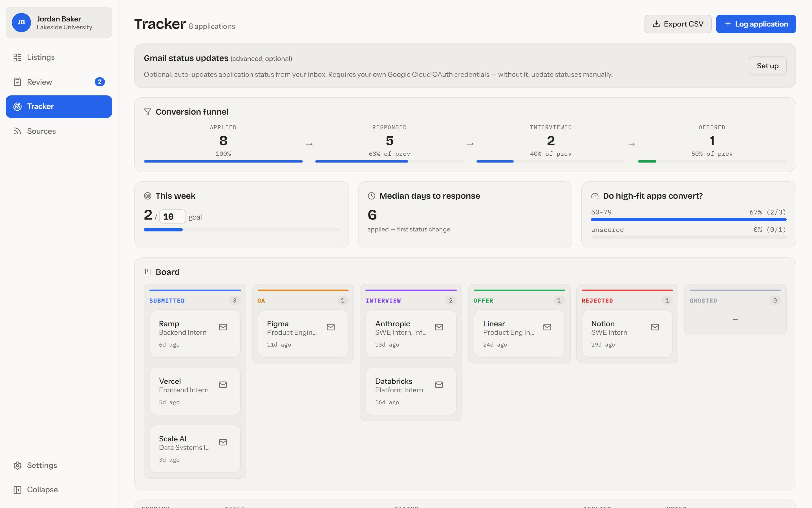This screenshot has width=812, height=508.
Task: Click the green Offered funnel bar
Action: pos(647,162)
